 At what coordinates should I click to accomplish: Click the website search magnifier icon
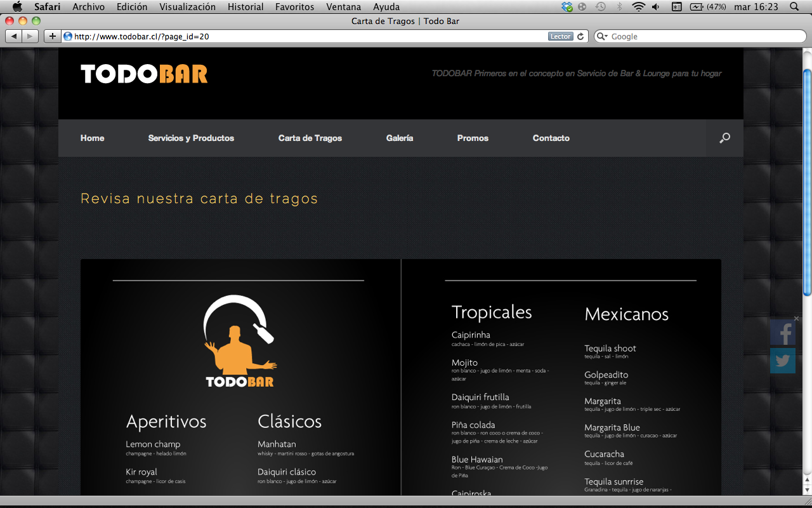click(x=724, y=138)
